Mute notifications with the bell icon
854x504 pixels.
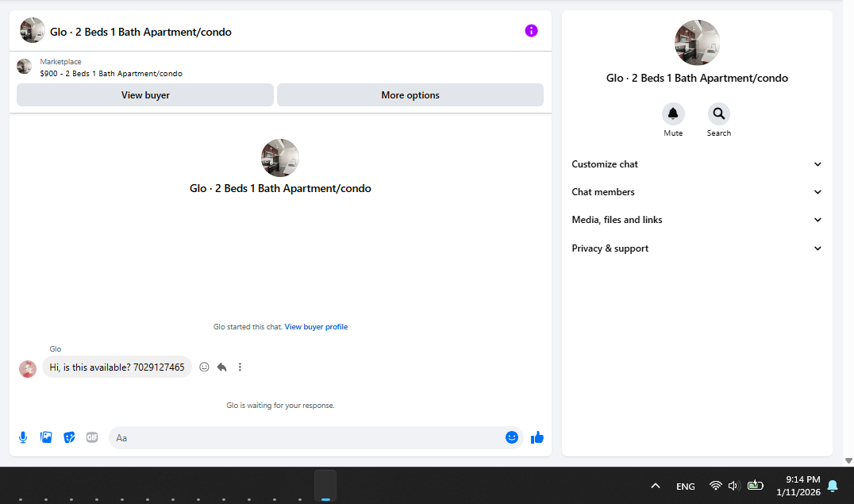pyautogui.click(x=673, y=113)
